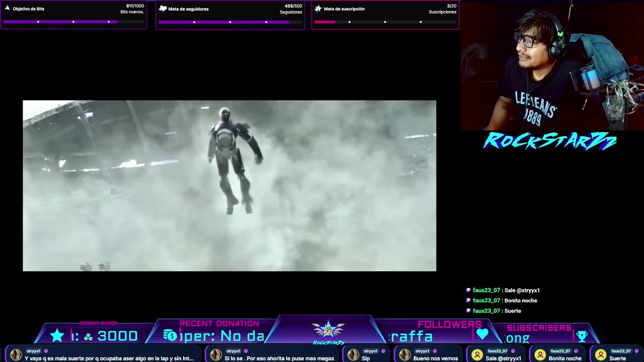Click faus23_07 name on "Bonita noche" message
Image resolution: width=644 pixels, height=362 pixels.
(x=487, y=300)
